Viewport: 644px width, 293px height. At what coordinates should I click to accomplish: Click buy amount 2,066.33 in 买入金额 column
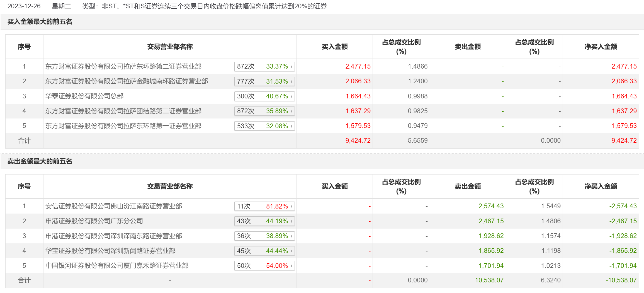coord(358,81)
